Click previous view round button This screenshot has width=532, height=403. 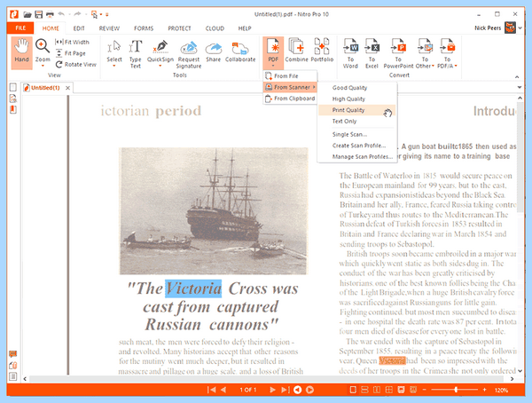click(x=298, y=390)
